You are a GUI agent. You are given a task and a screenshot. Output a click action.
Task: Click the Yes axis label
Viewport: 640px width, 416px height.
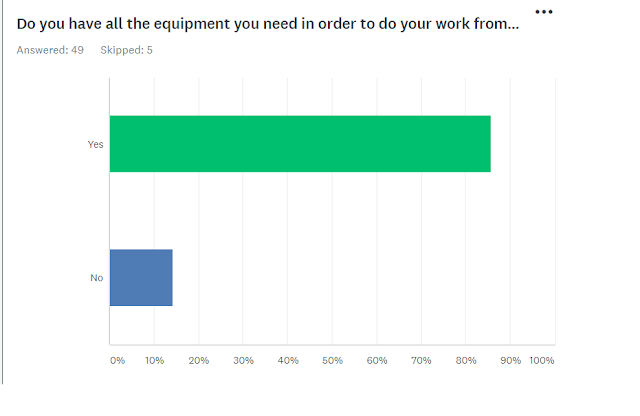[95, 145]
